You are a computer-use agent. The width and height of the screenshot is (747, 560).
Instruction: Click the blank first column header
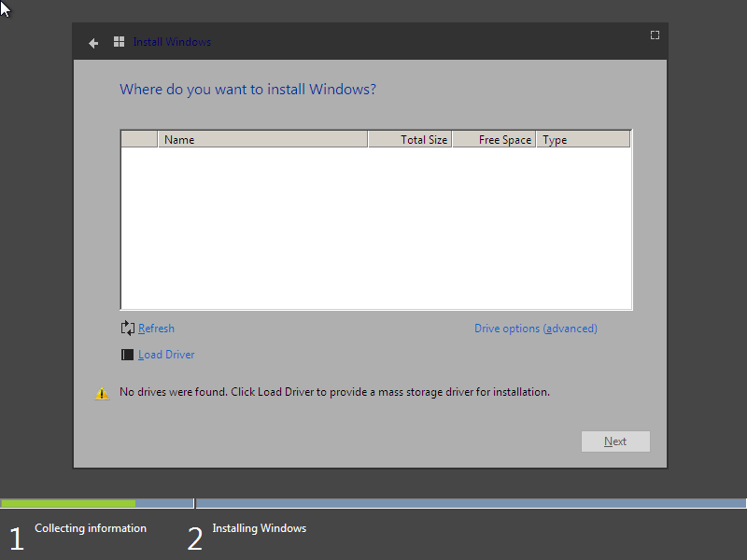click(x=139, y=139)
